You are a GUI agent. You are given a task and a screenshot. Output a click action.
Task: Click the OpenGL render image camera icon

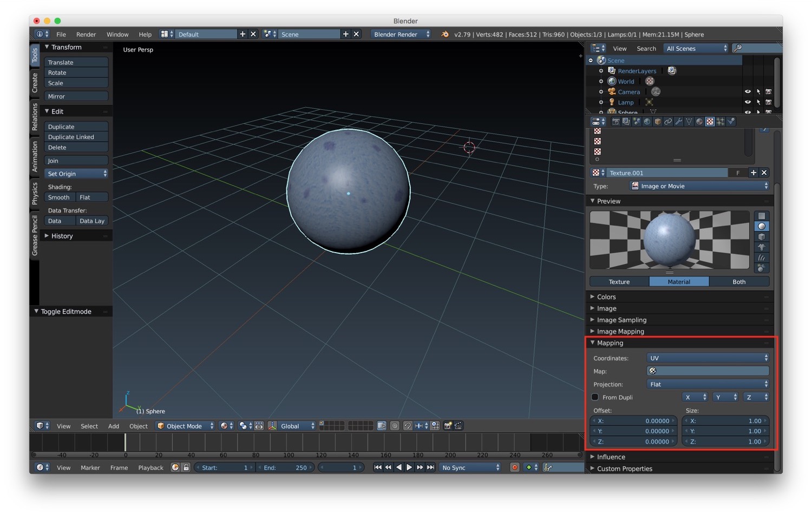(448, 426)
